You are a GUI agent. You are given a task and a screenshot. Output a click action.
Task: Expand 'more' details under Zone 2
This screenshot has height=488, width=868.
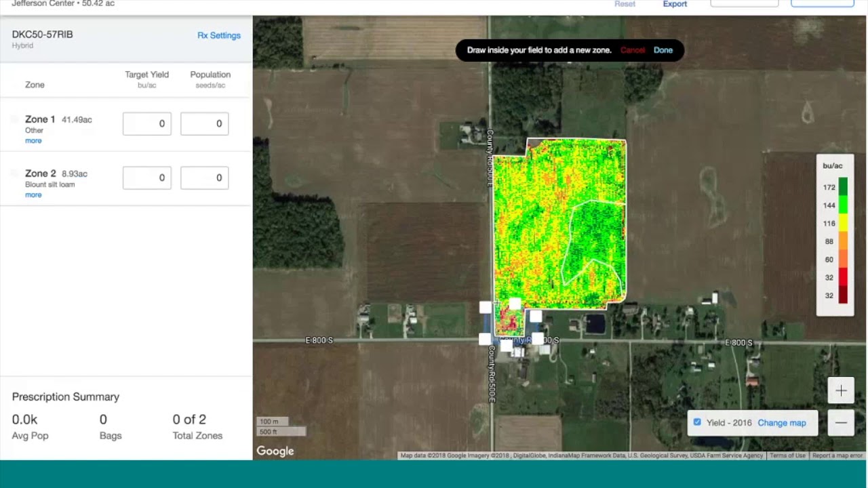33,195
